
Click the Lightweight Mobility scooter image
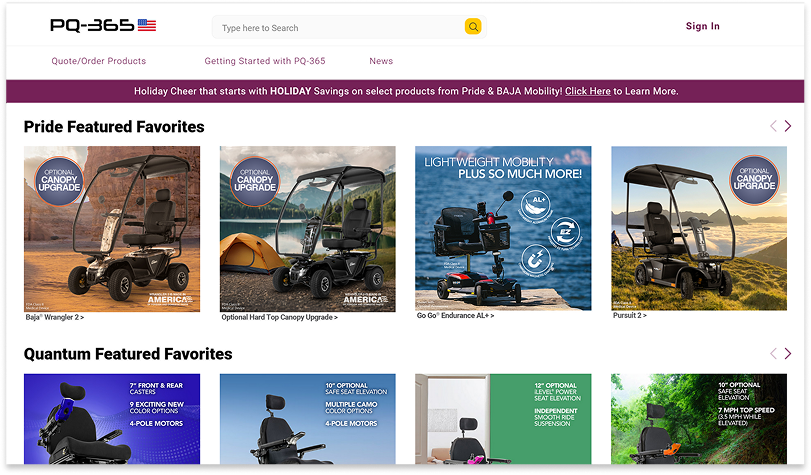(x=503, y=228)
